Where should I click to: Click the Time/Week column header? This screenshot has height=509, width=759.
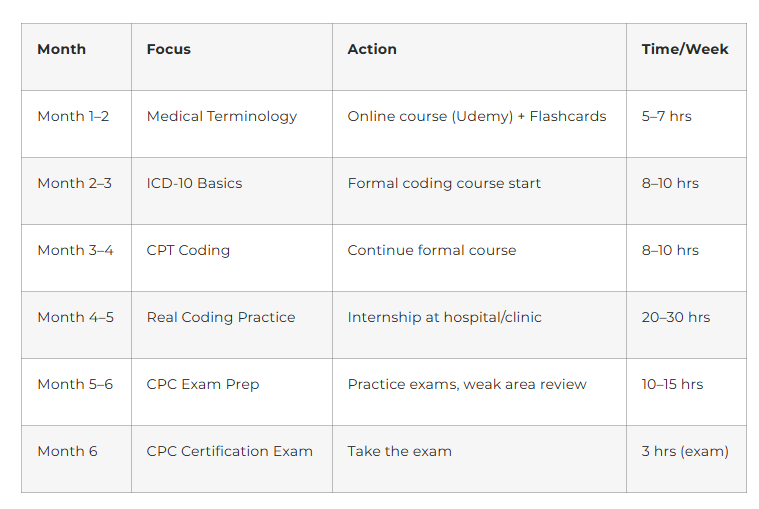[685, 49]
